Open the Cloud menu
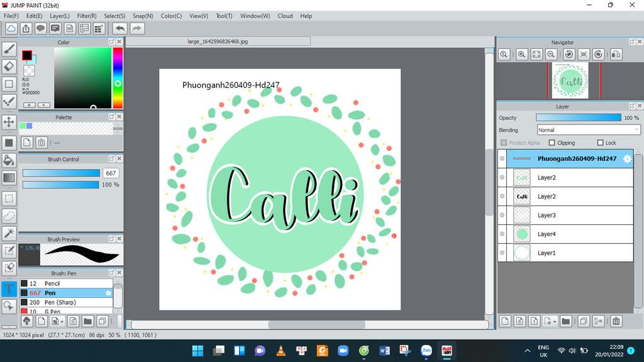The image size is (644, 362). pos(285,16)
